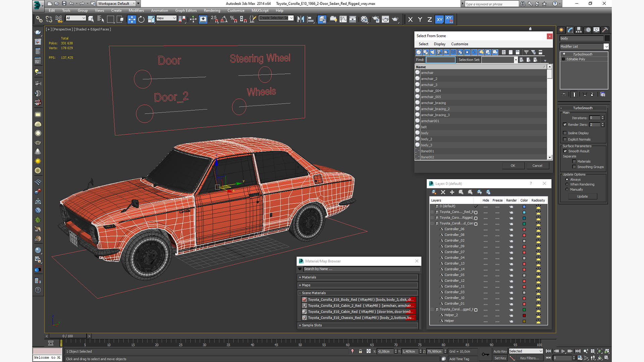Viewport: 644px width, 362px height.
Task: Open the Utilities command panel tab
Action: pyautogui.click(x=605, y=30)
